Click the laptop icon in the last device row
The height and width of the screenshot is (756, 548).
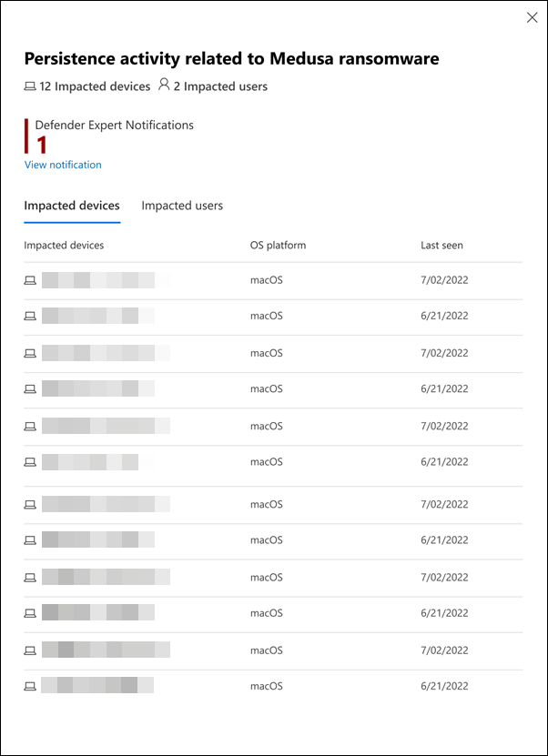pos(30,686)
